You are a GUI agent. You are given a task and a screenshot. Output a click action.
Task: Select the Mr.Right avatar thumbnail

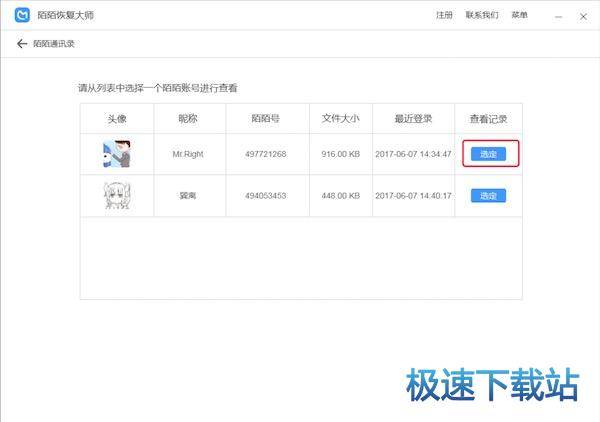(117, 154)
